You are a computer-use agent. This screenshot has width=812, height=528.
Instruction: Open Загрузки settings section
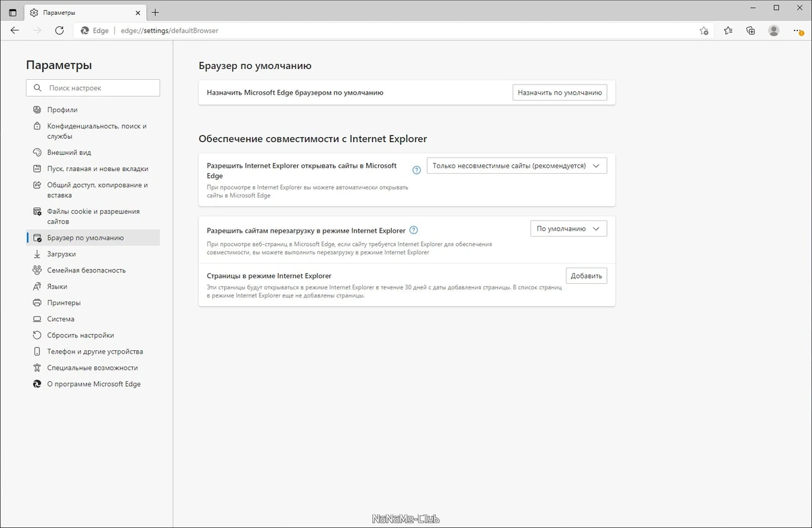[x=93, y=254]
